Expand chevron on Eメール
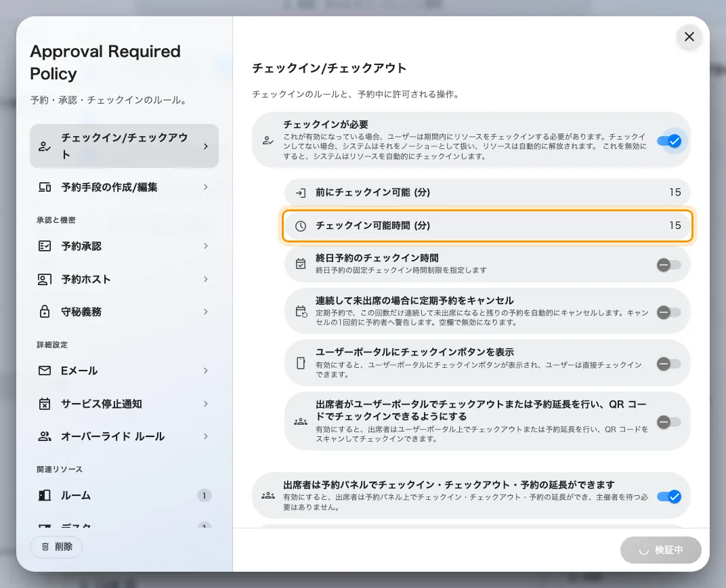Image resolution: width=726 pixels, height=588 pixels. (206, 371)
